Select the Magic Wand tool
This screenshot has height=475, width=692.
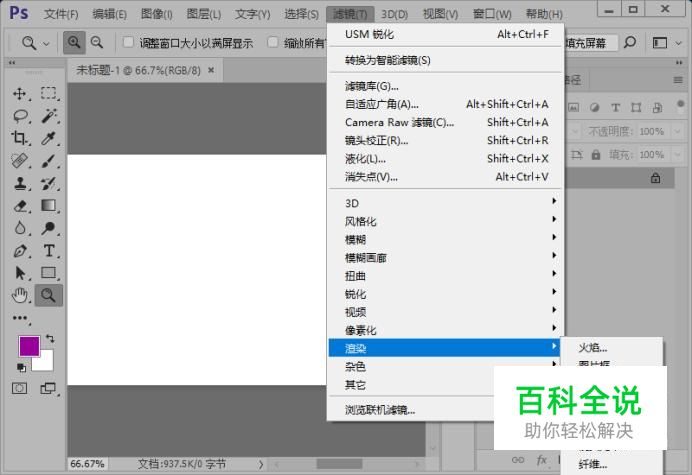[49, 116]
